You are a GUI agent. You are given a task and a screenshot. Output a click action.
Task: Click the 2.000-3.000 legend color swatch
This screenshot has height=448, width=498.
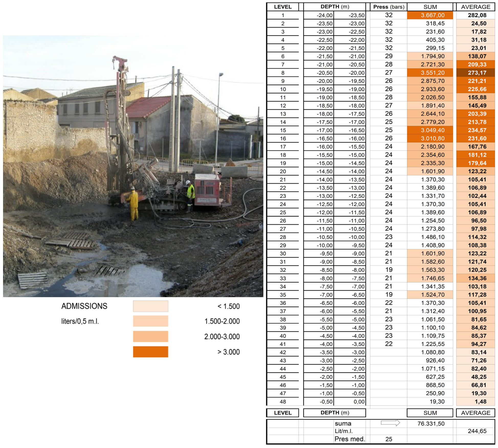pos(150,336)
